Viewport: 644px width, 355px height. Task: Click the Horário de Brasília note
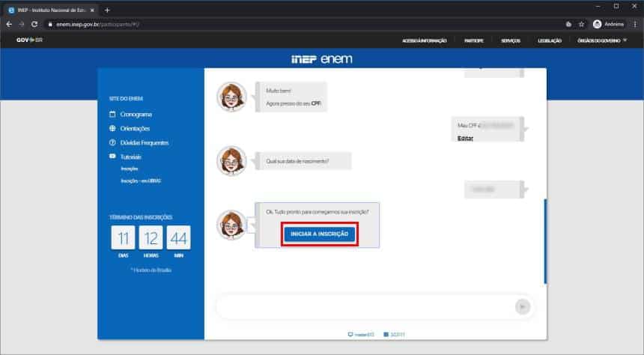[x=151, y=270]
